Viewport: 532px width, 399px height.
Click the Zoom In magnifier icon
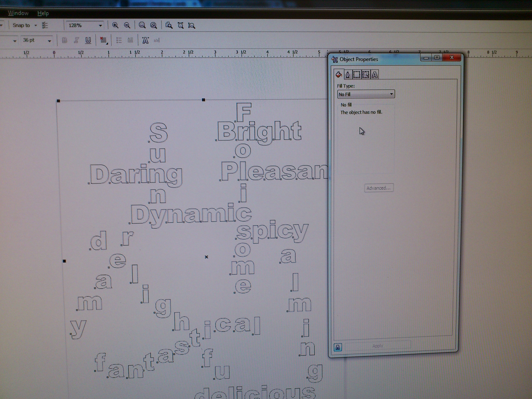(x=115, y=25)
